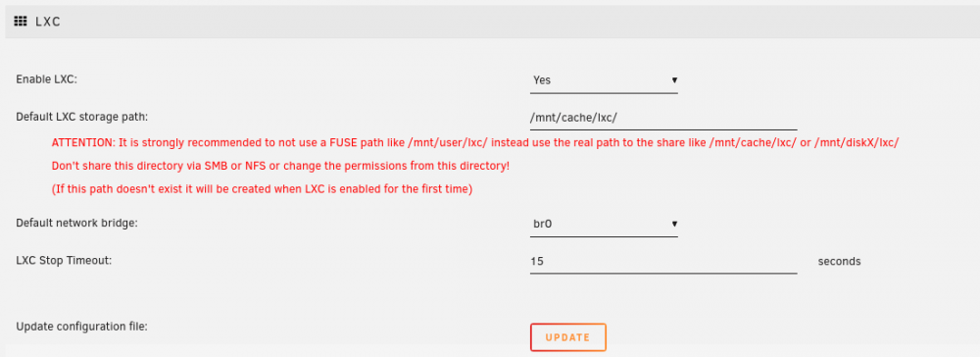Screen dimensions: 980x357
Task: Click the UPDATE button
Action: tap(568, 337)
